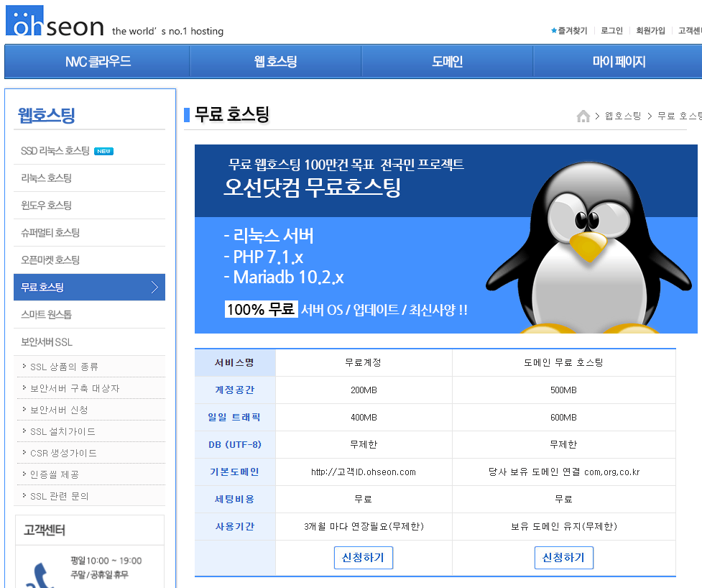Click the ohseon logo
Image resolution: width=702 pixels, height=588 pixels.
pyautogui.click(x=55, y=21)
